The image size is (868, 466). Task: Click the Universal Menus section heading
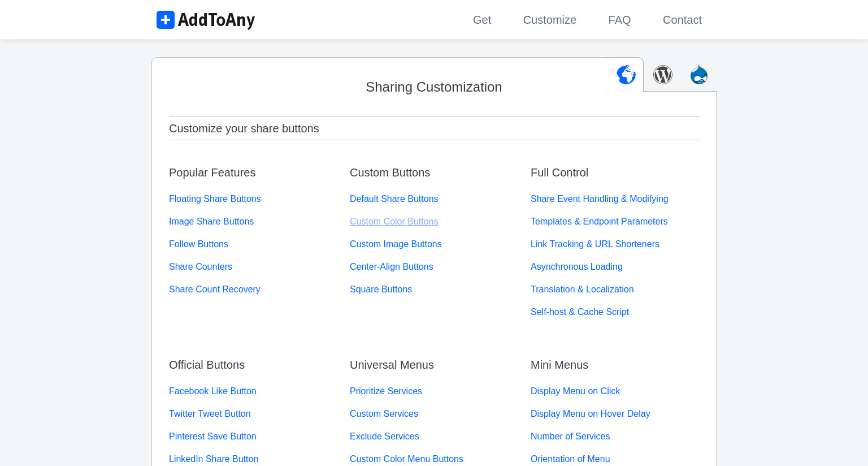coord(392,365)
